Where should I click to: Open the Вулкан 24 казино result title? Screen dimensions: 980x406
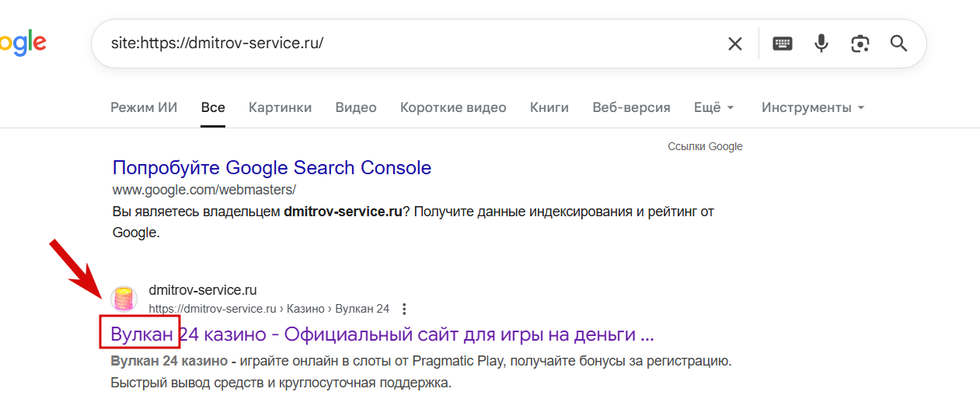click(x=382, y=334)
